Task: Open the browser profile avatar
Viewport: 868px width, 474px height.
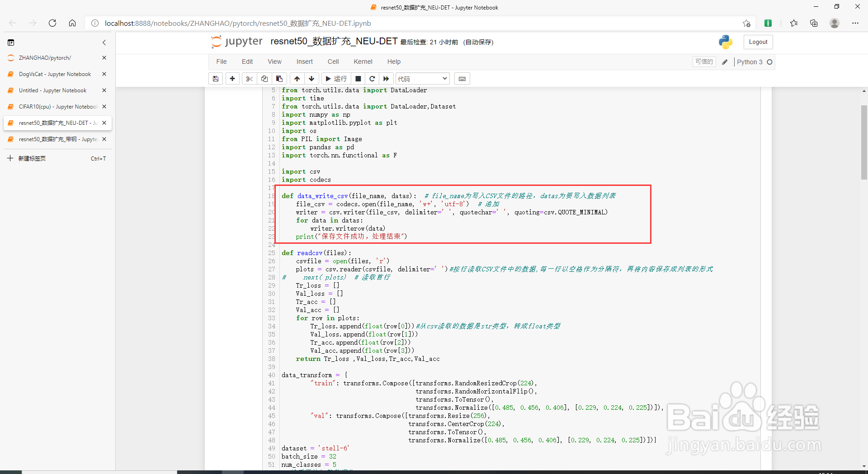Action: tap(835, 23)
